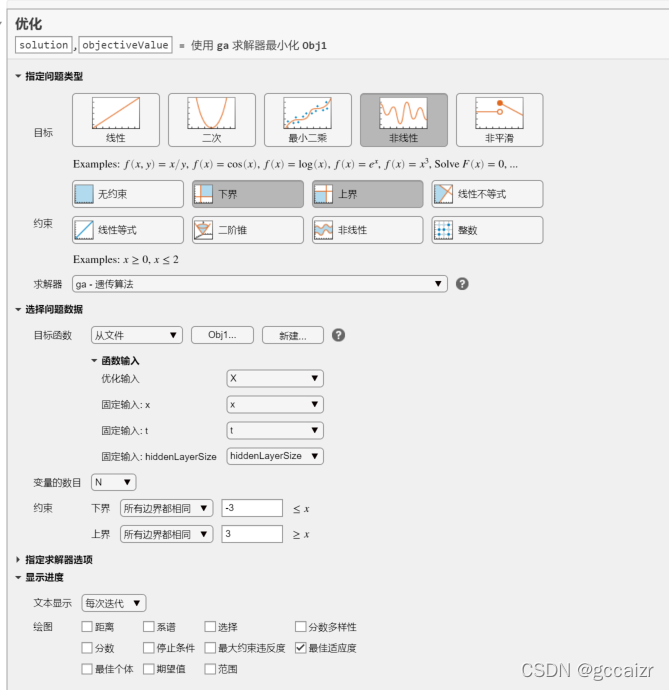Check the 范围 plot checkbox
The height and width of the screenshot is (690, 669).
tap(210, 669)
